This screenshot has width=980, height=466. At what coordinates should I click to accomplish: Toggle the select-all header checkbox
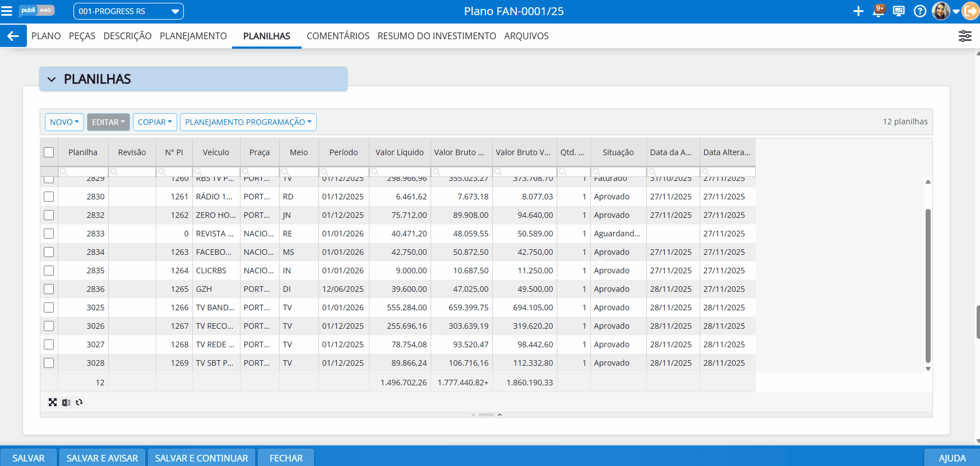[x=49, y=152]
